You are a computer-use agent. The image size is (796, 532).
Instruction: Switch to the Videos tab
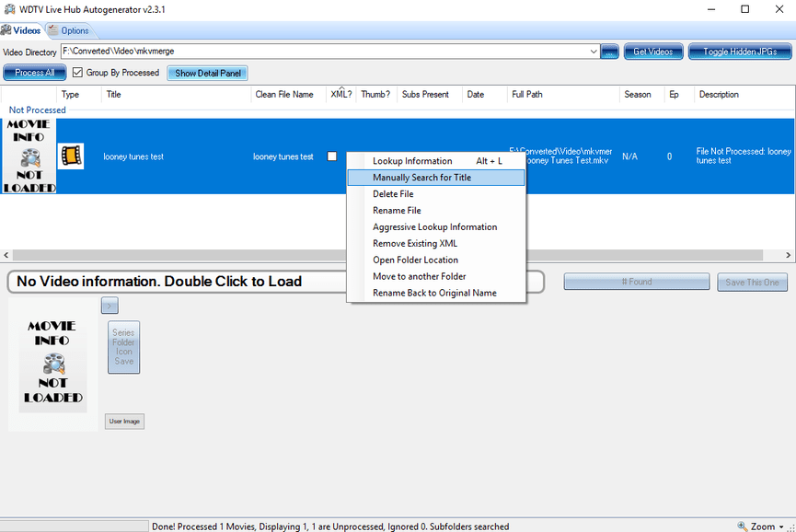pos(21,30)
